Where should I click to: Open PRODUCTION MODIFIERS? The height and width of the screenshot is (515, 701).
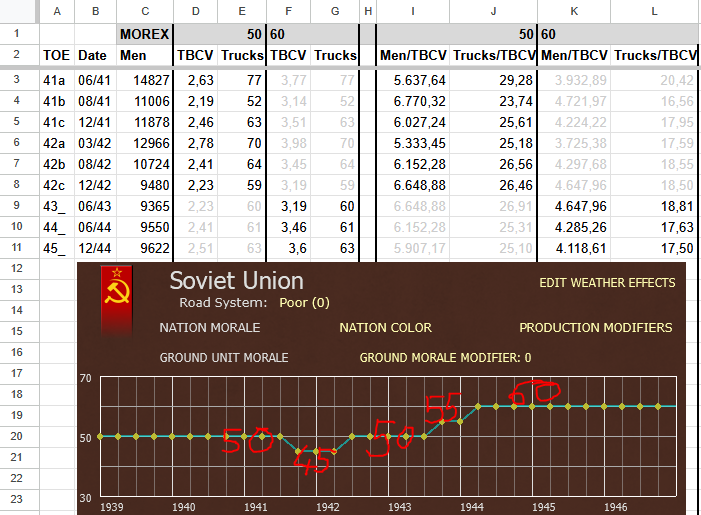[595, 328]
